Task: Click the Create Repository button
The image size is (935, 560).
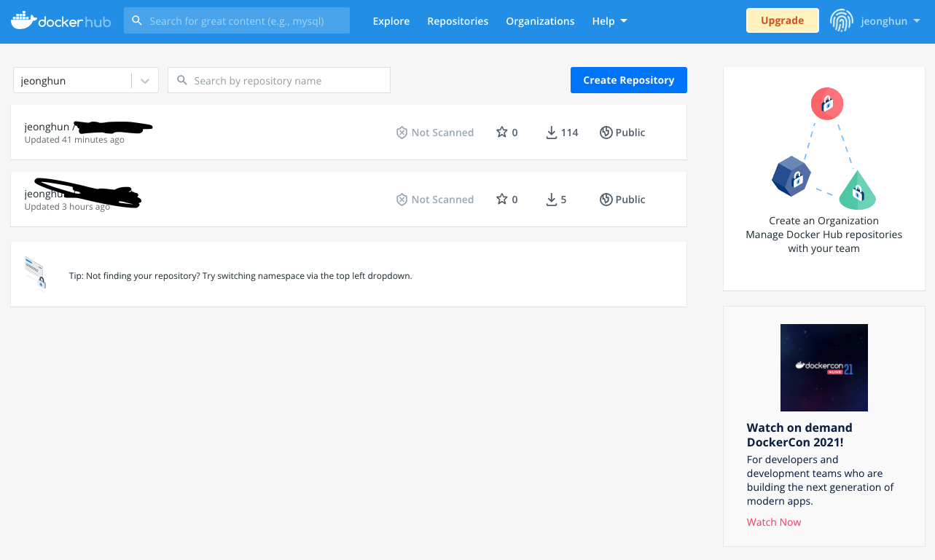Action: [629, 80]
